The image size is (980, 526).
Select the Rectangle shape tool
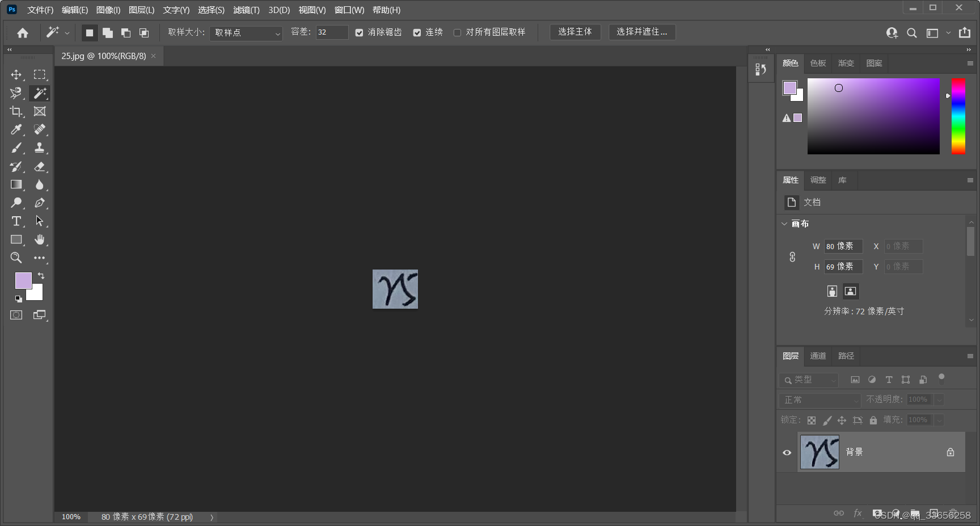16,239
